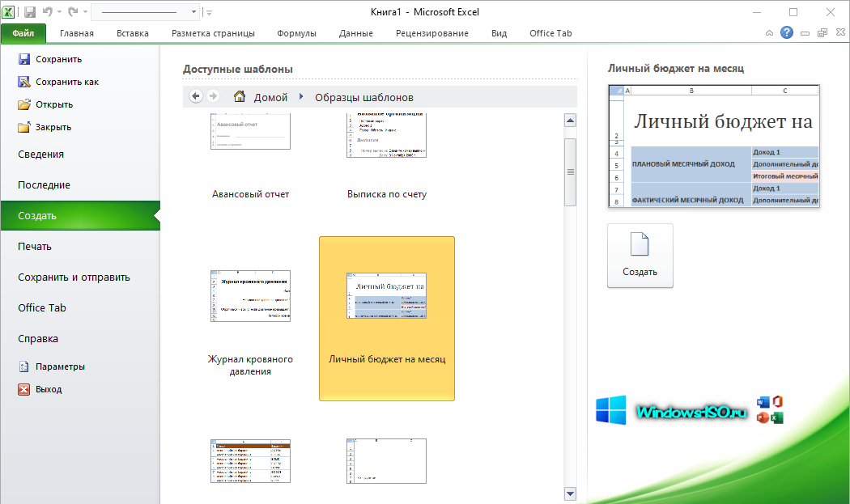The image size is (850, 504).
Task: Switch to the Главная tab
Action: pos(76,33)
